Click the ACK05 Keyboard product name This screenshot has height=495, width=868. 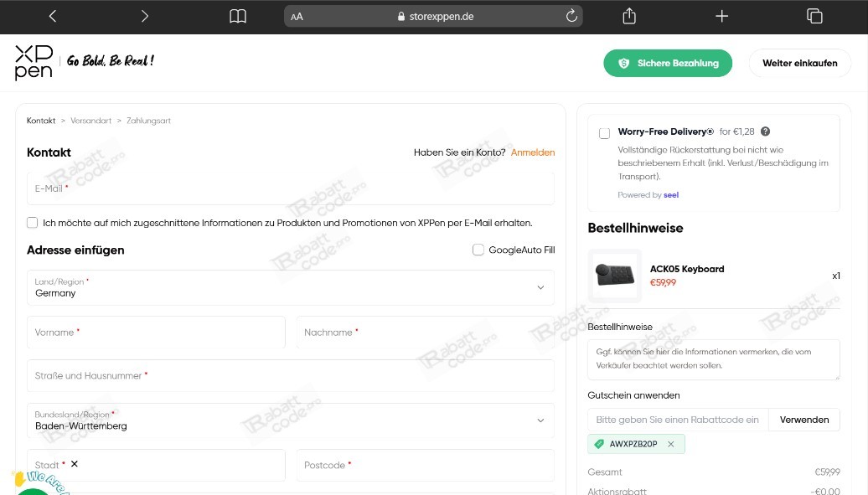pyautogui.click(x=687, y=269)
